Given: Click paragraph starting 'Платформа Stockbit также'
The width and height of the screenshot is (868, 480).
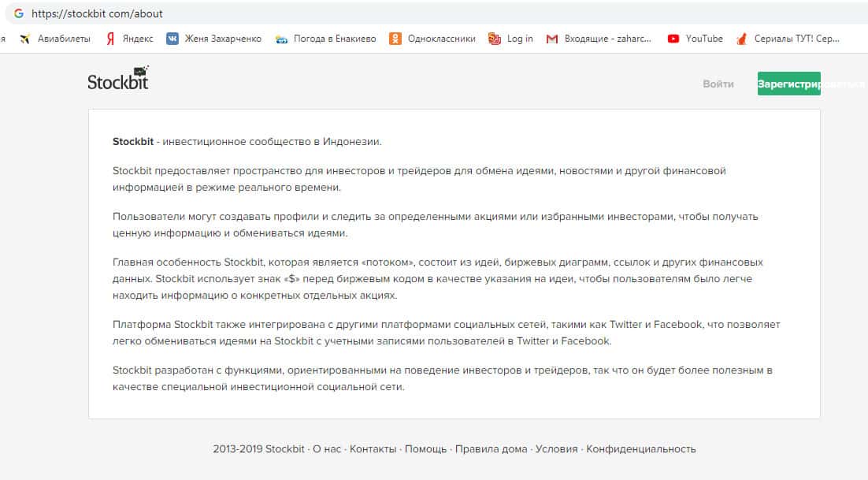Looking at the screenshot, I should click(446, 333).
